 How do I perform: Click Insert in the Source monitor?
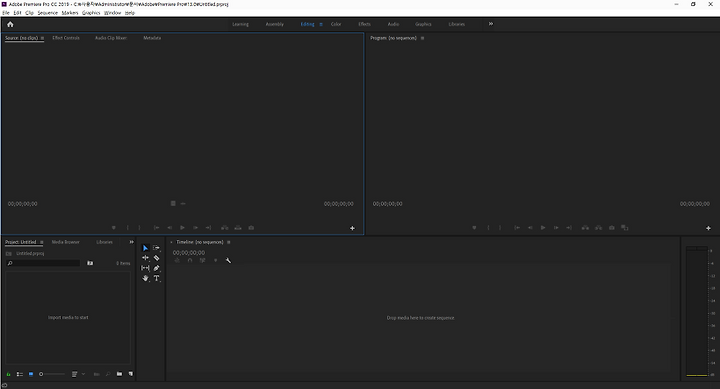coord(225,228)
